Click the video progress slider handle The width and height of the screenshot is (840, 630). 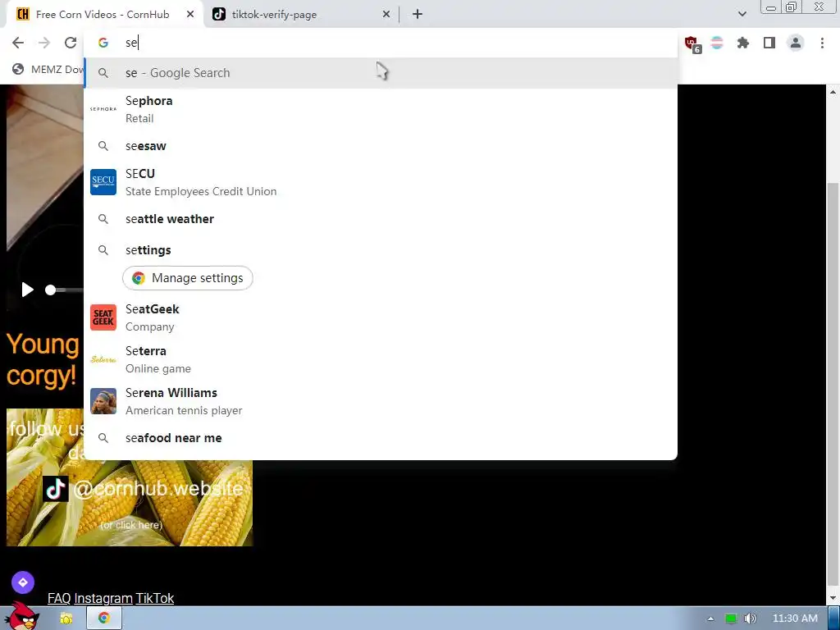50,290
